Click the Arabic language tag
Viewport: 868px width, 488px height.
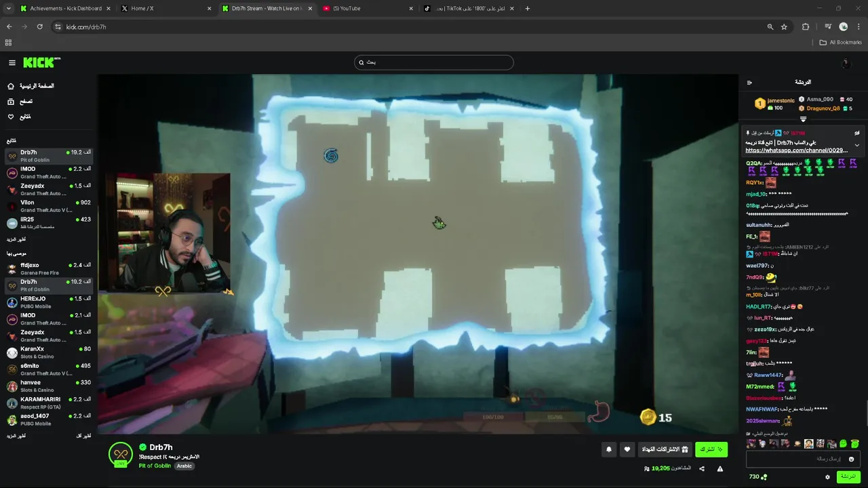coord(184,466)
